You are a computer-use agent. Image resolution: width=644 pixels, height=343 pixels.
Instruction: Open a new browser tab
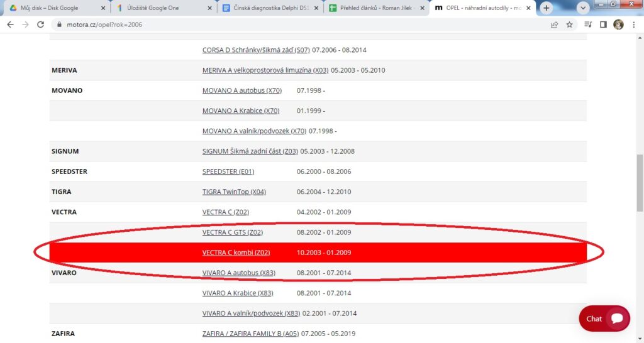tap(547, 8)
